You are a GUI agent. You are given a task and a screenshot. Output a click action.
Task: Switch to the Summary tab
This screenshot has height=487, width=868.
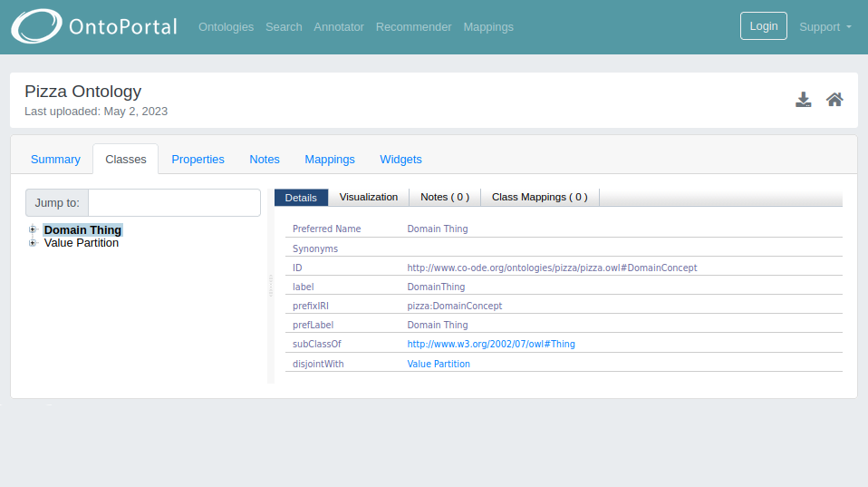[55, 160]
